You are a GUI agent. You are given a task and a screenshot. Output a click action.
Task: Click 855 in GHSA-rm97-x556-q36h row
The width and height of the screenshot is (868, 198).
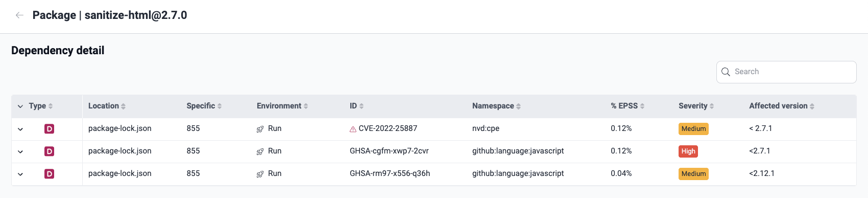click(x=193, y=173)
